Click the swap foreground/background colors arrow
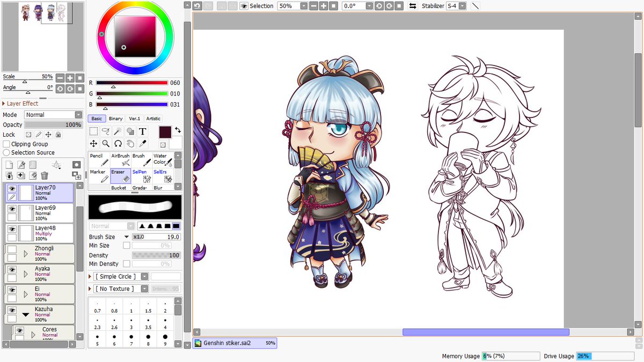The image size is (644, 362). [178, 130]
